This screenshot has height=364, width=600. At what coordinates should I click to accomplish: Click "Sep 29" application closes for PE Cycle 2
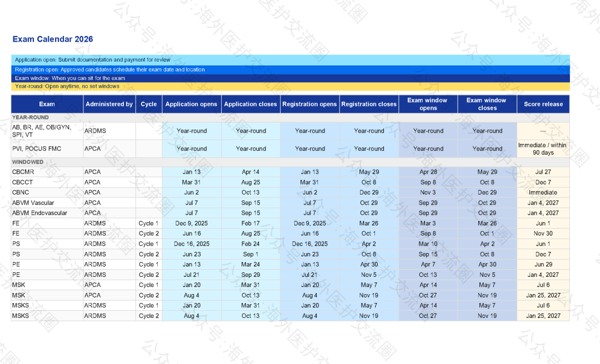tap(251, 275)
